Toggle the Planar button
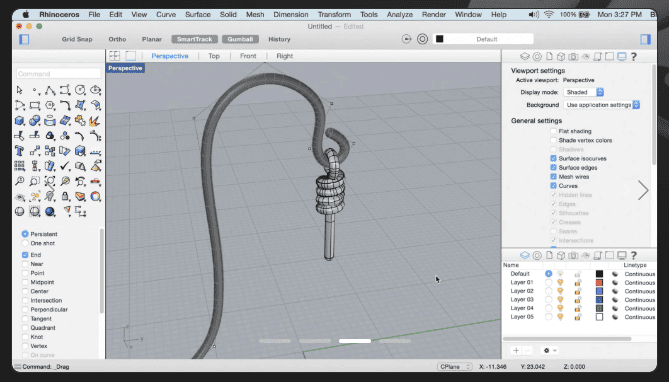This screenshot has width=669, height=382. 152,39
